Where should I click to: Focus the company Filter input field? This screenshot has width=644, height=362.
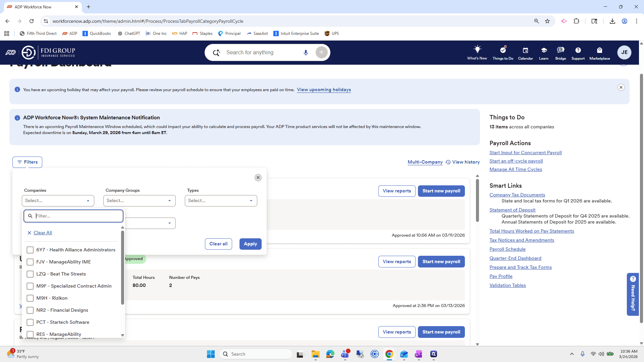click(x=73, y=216)
